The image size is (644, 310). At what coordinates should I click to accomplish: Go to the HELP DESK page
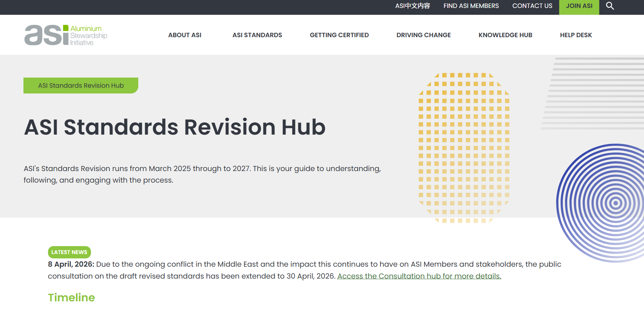pos(576,35)
